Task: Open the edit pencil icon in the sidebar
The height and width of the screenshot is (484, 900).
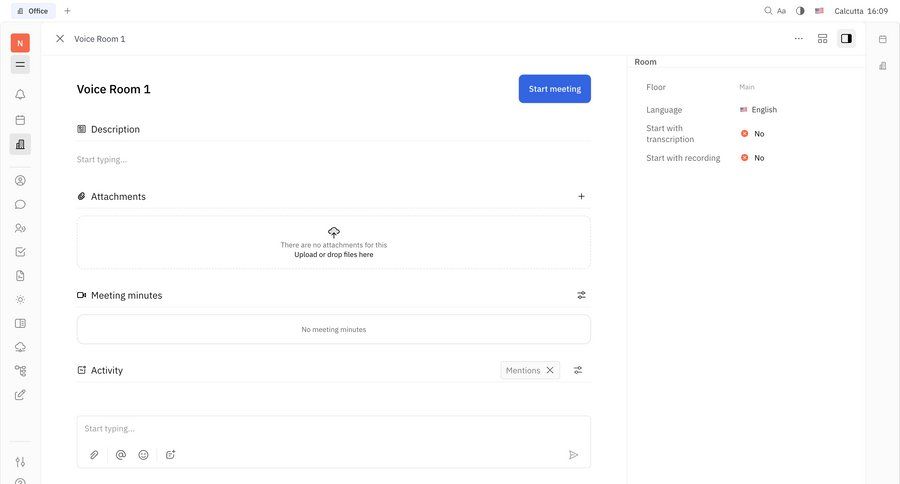Action: coord(20,394)
